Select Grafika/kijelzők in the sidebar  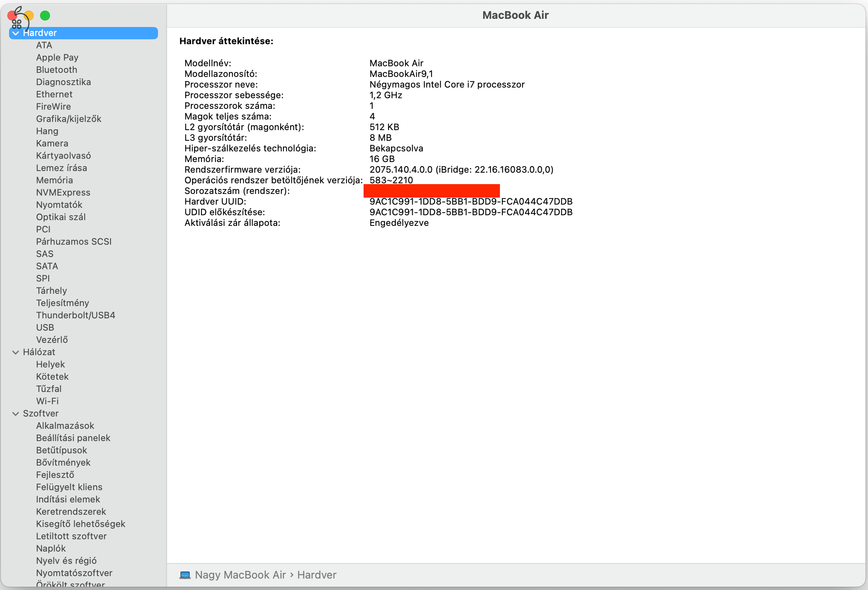[x=69, y=119]
